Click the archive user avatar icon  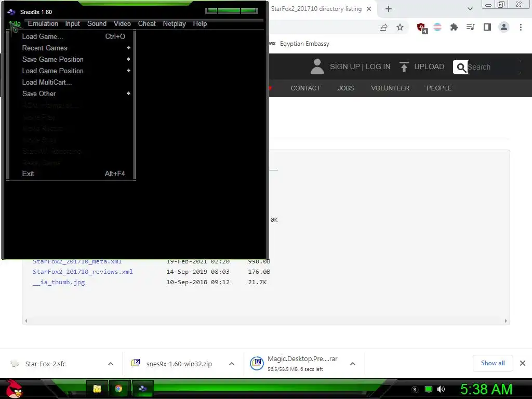pos(317,66)
